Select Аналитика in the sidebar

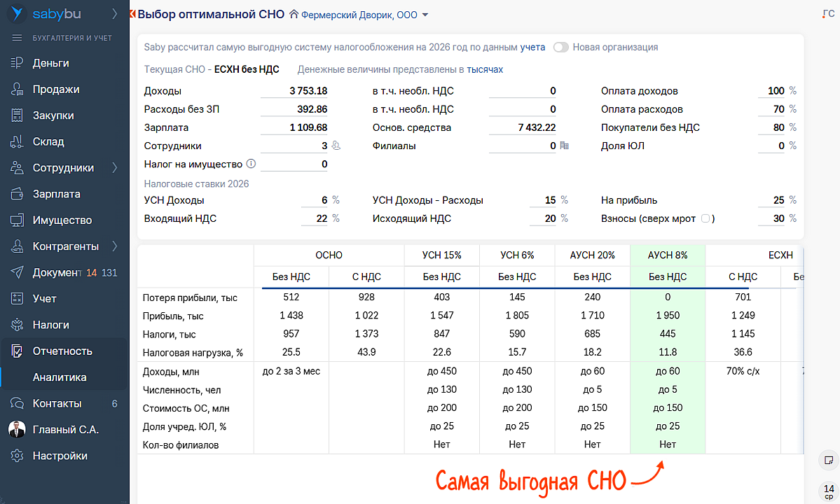pos(60,377)
